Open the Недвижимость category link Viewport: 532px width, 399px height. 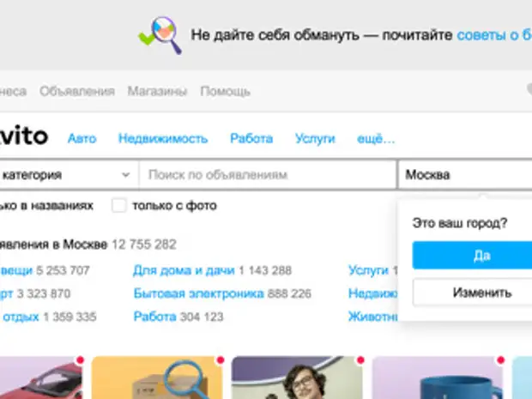(x=163, y=138)
